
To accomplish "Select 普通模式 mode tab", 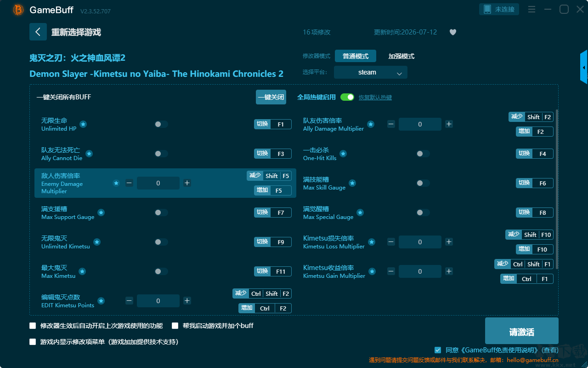I will click(356, 56).
